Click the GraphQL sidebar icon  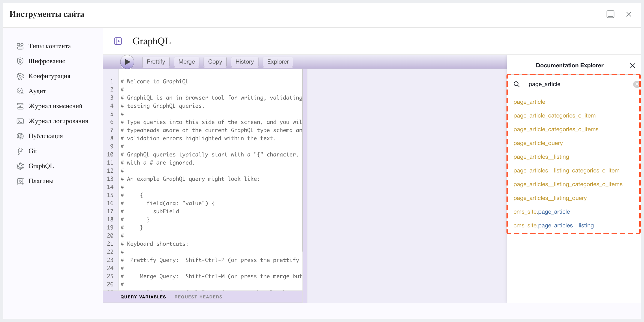point(20,166)
